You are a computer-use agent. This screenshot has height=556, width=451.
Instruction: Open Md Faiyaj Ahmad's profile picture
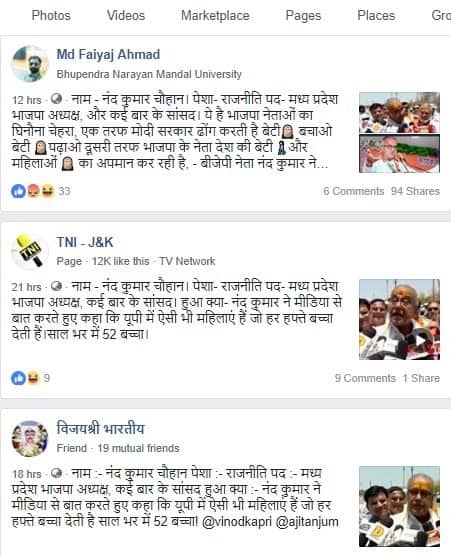(x=30, y=64)
